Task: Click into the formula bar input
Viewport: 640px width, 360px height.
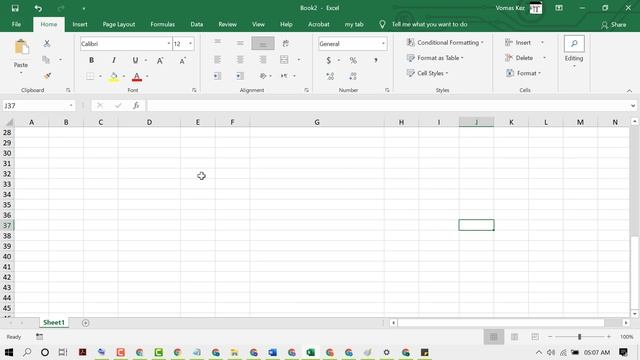Action: click(x=388, y=106)
